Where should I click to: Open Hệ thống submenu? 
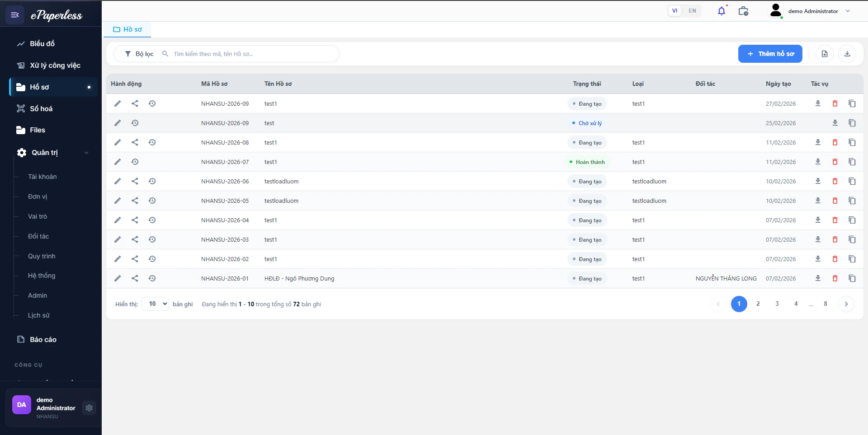point(42,276)
